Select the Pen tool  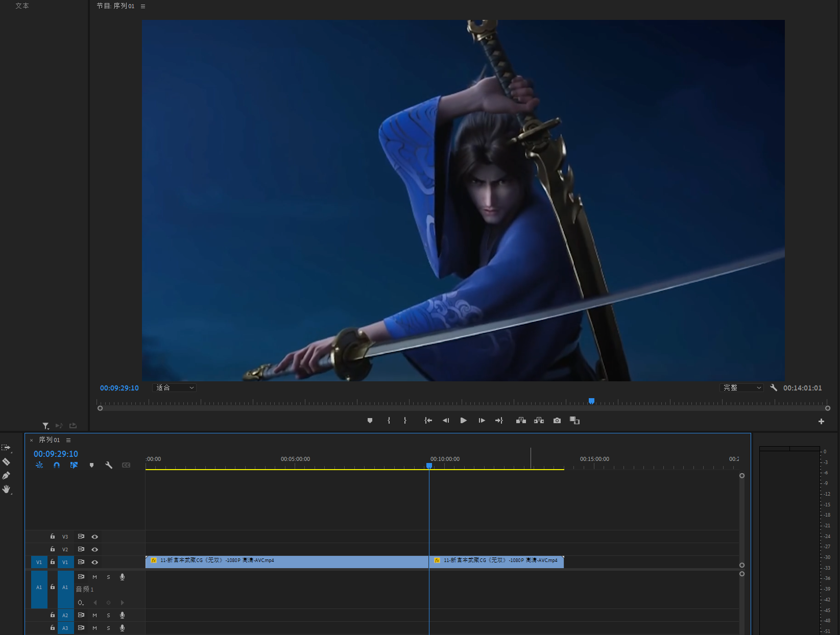(x=6, y=475)
